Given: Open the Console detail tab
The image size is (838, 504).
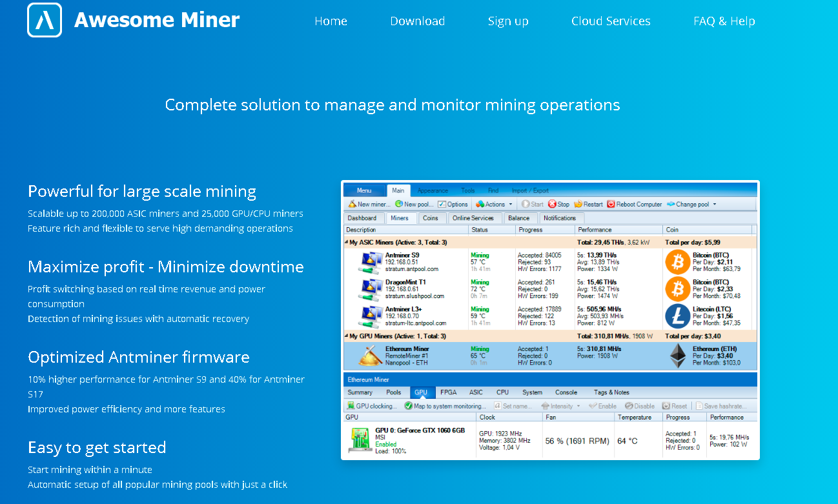Looking at the screenshot, I should (566, 392).
